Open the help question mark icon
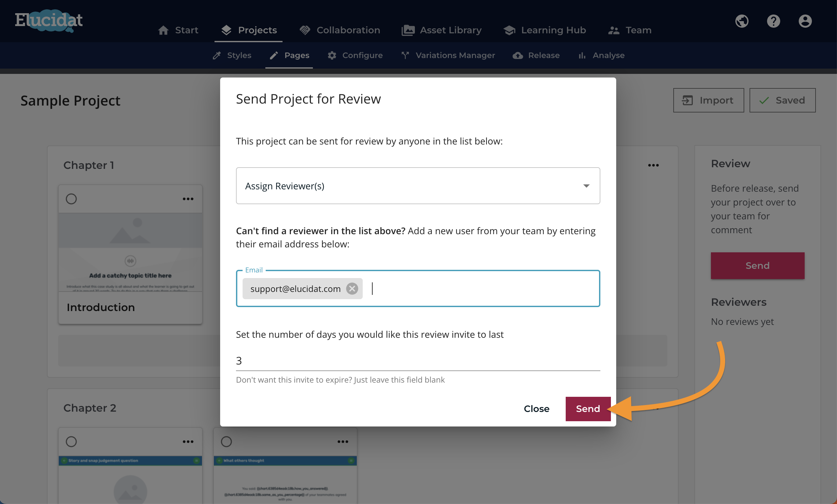Image resolution: width=837 pixels, height=504 pixels. (773, 21)
